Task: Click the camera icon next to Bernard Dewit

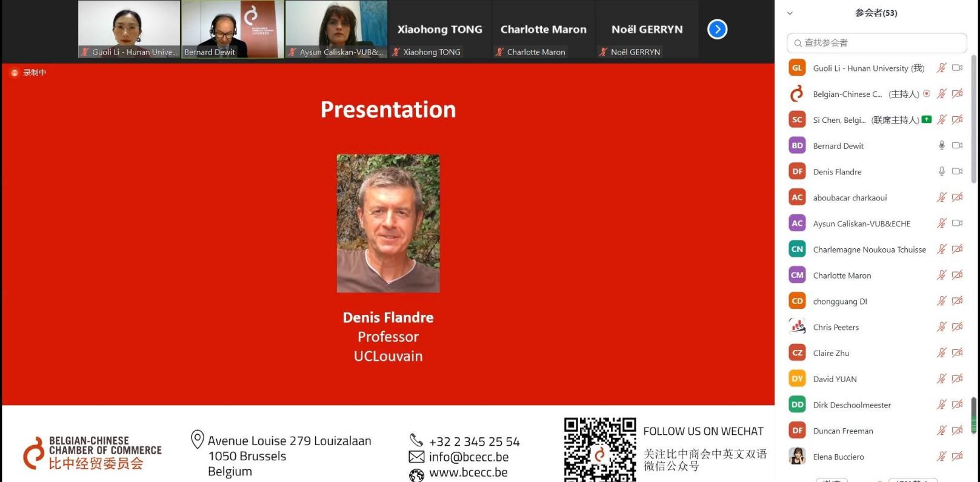Action: 957,145
